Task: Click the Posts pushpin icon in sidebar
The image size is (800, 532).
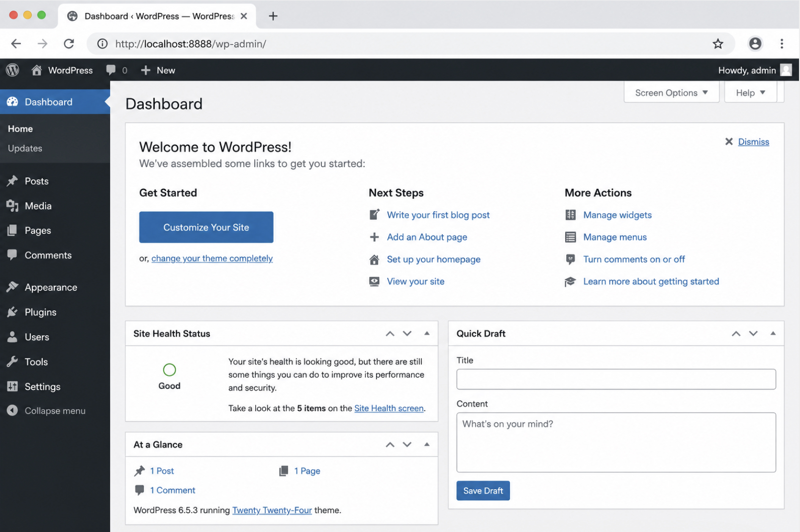Action: (x=12, y=181)
